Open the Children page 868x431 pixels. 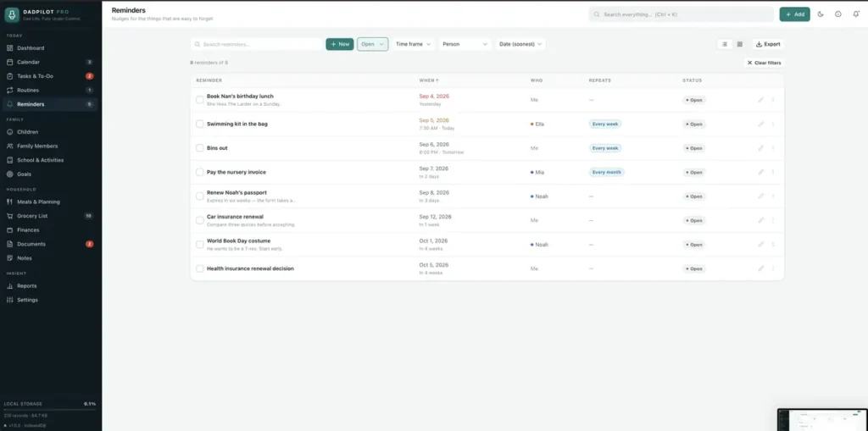(x=50, y=132)
